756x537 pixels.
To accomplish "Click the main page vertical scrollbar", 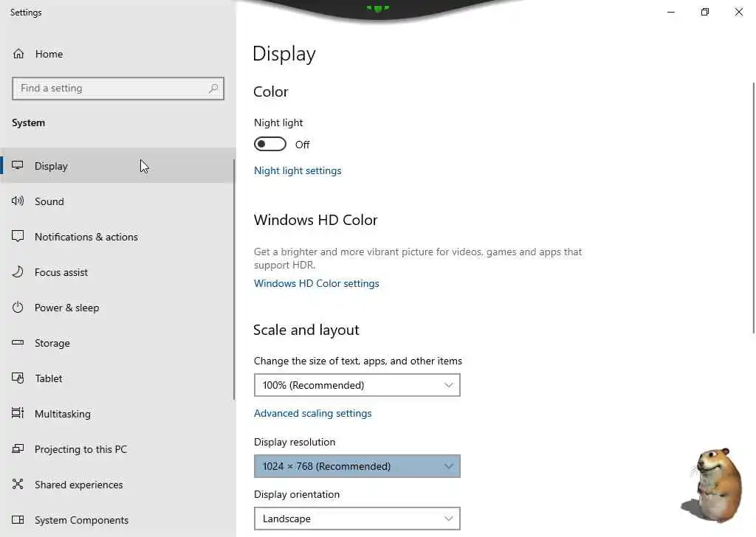I will pyautogui.click(x=754, y=207).
